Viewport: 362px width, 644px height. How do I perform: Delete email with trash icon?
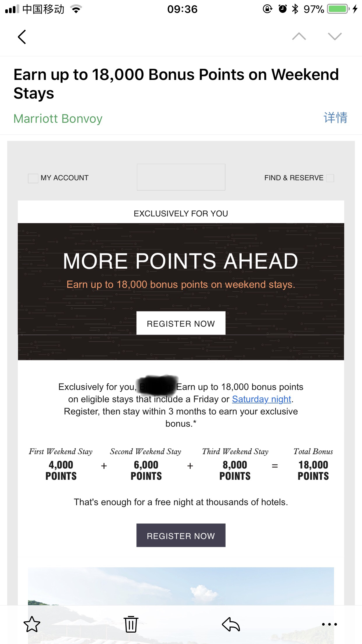[131, 624]
